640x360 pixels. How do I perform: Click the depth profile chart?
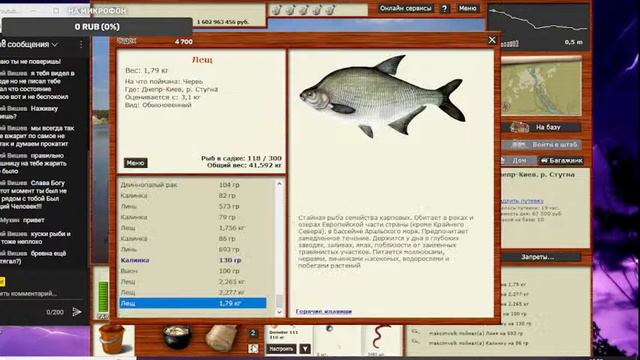point(539,27)
